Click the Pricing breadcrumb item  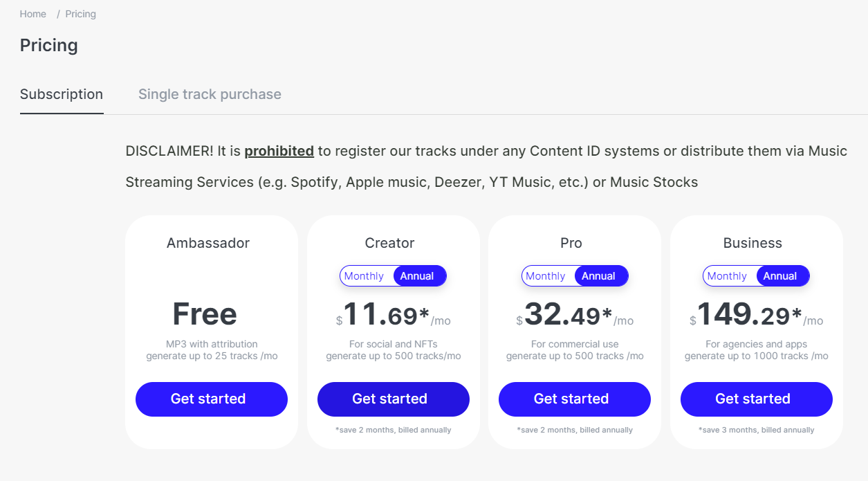point(80,14)
